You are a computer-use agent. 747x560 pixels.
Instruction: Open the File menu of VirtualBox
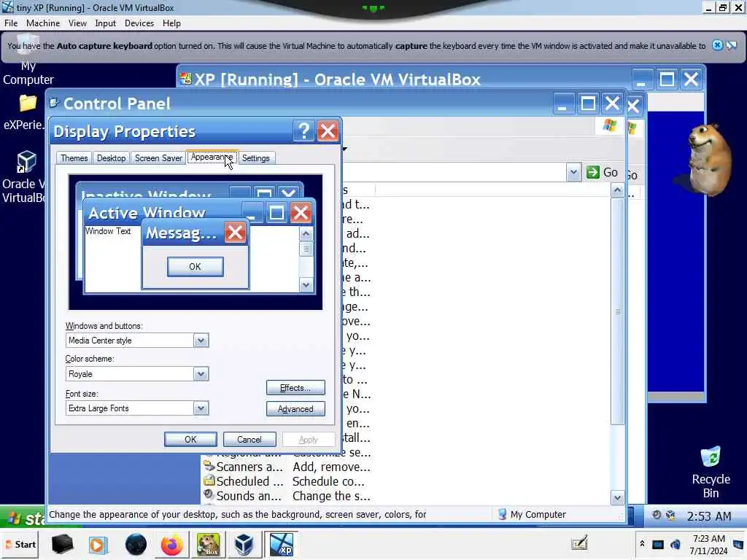point(11,23)
